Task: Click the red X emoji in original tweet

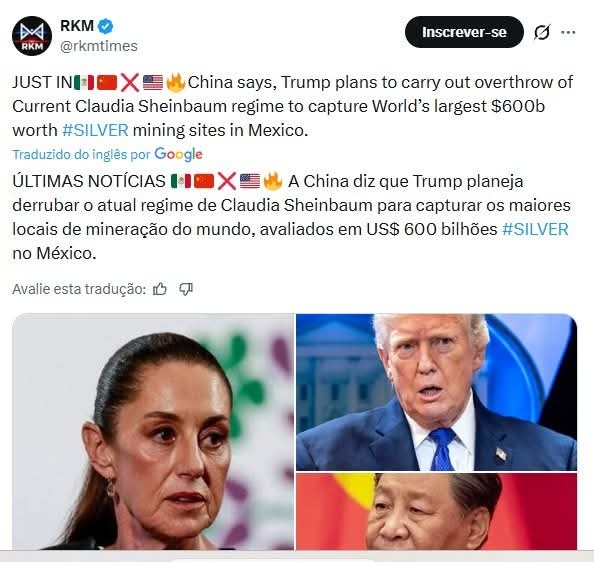Action: 130,83
